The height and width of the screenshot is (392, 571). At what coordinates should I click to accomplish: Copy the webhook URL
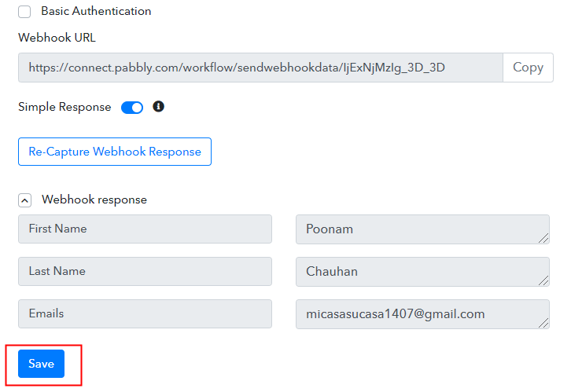(x=528, y=68)
